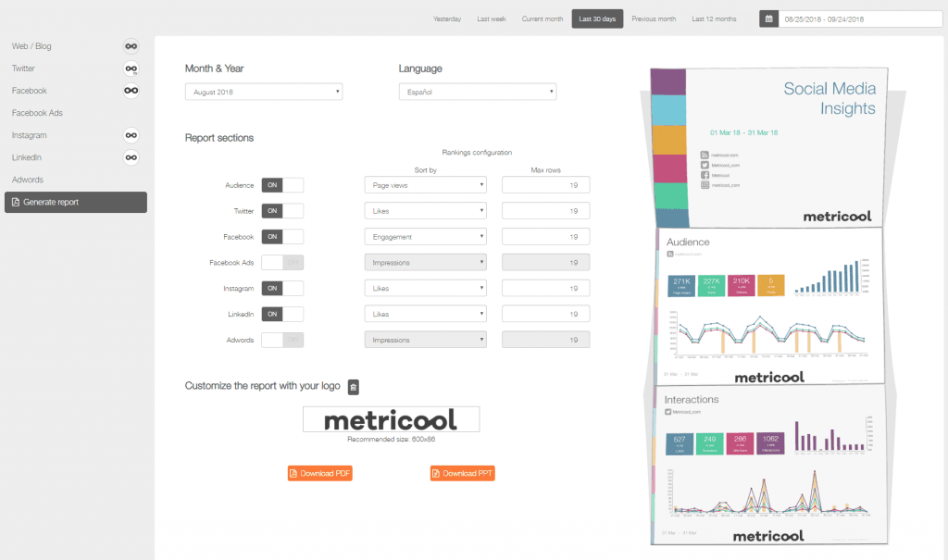Viewport: 948px width, 560px height.
Task: Click the Download PDF button
Action: click(x=319, y=474)
